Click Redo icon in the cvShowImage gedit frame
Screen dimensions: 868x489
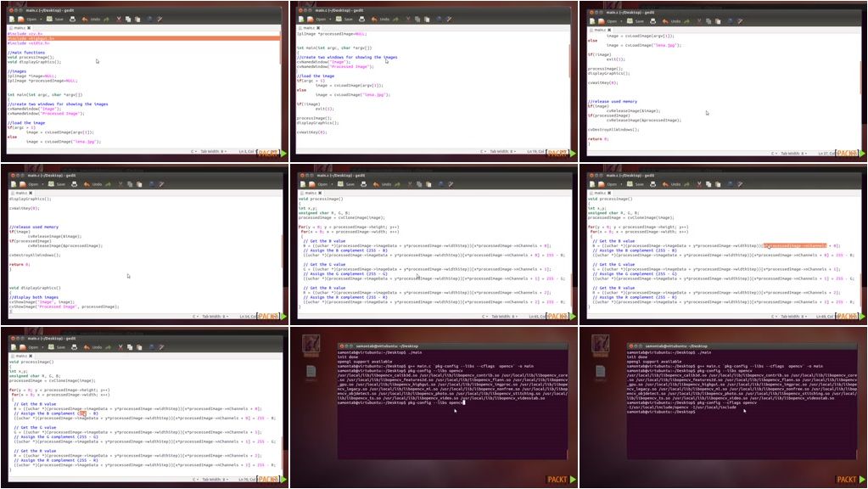pyautogui.click(x=108, y=184)
